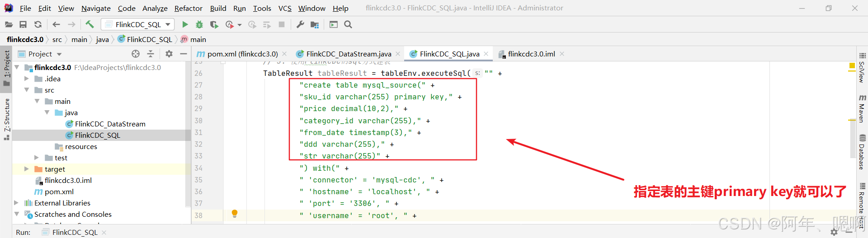Screen dimensions: 868x238
Task: Open the Navigate menu
Action: tap(96, 8)
